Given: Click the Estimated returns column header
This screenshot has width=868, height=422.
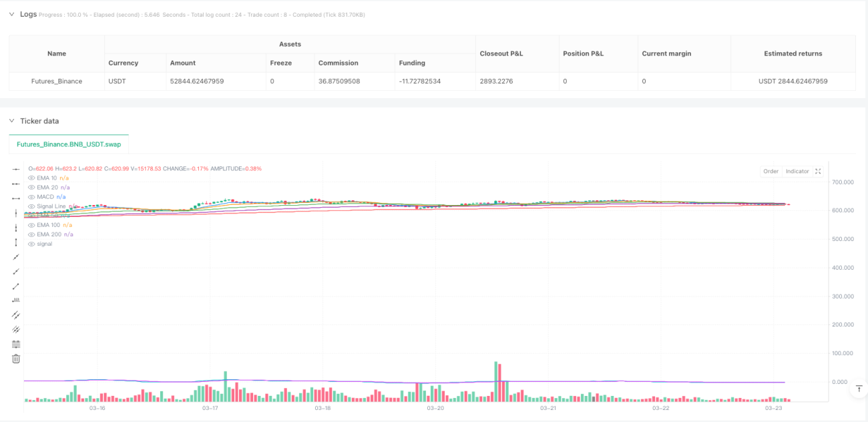Looking at the screenshot, I should 793,53.
